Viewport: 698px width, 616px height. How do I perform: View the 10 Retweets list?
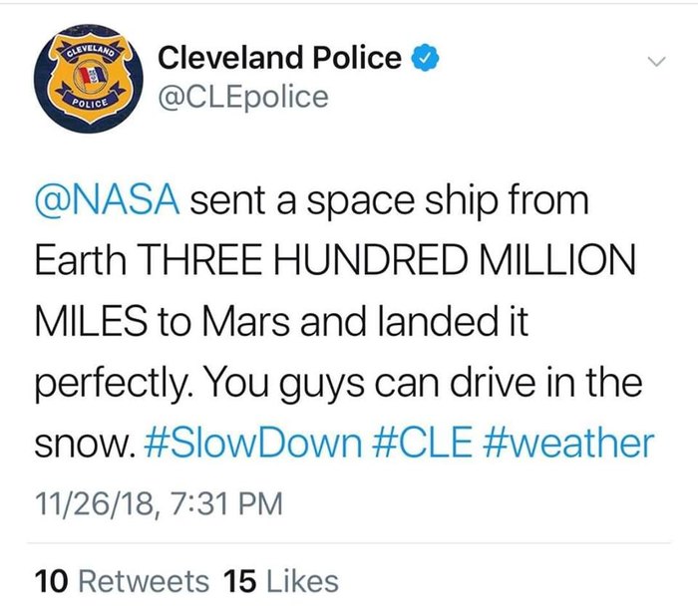tap(122, 582)
